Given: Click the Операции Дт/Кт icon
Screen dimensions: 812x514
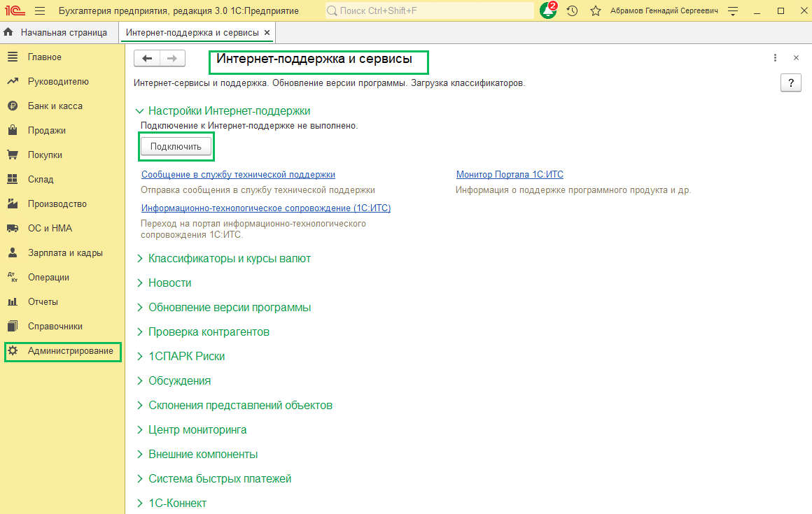Looking at the screenshot, I should [13, 277].
